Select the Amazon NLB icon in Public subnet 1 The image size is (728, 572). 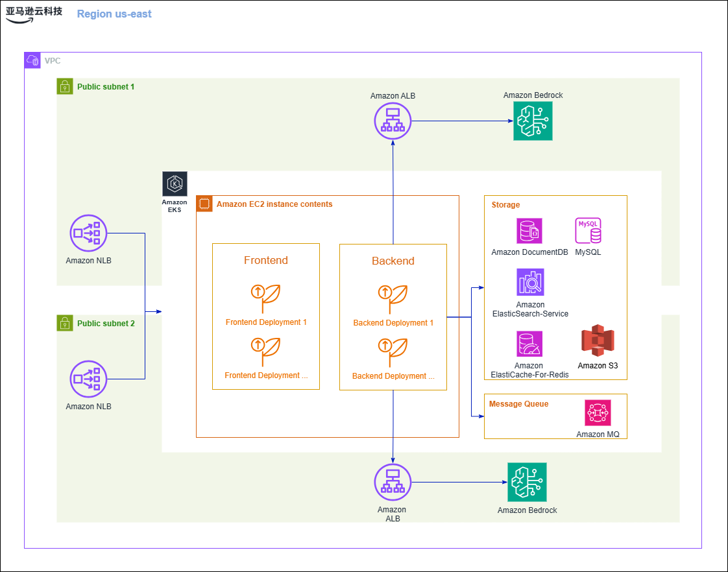(88, 233)
